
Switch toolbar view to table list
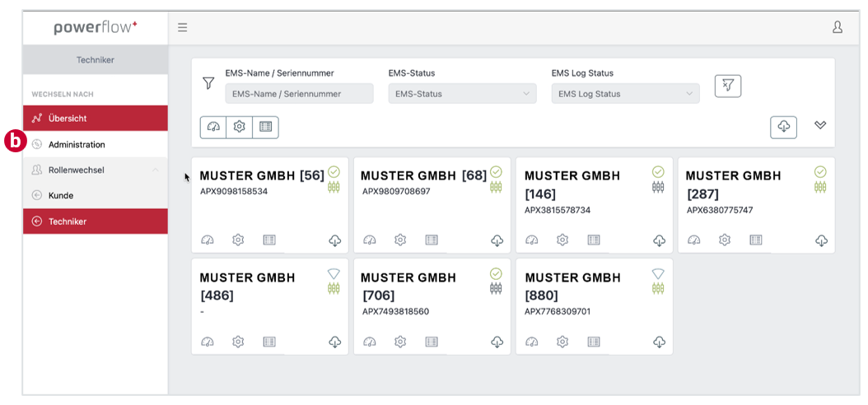[266, 127]
